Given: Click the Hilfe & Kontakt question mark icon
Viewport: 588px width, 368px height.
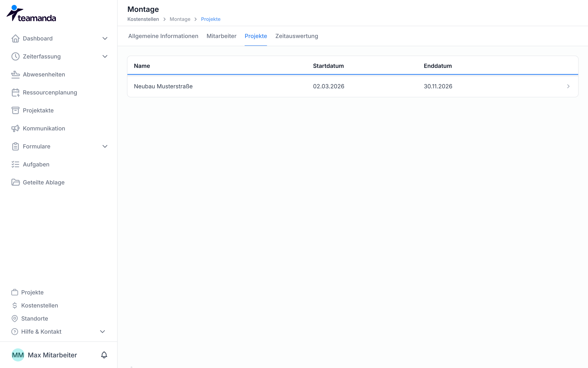Looking at the screenshot, I should point(15,332).
